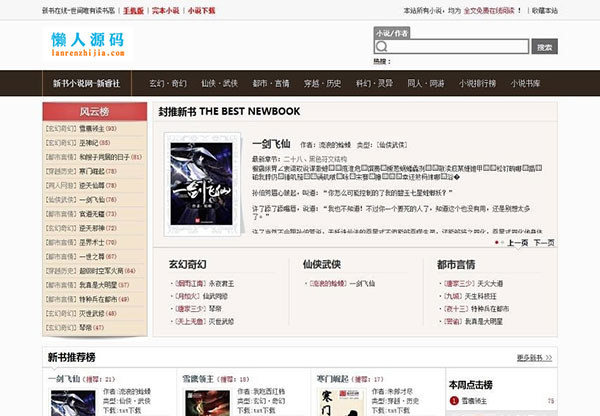The height and width of the screenshot is (416, 600).
Task: Open the 小说排行榜 nav item
Action: [x=477, y=83]
